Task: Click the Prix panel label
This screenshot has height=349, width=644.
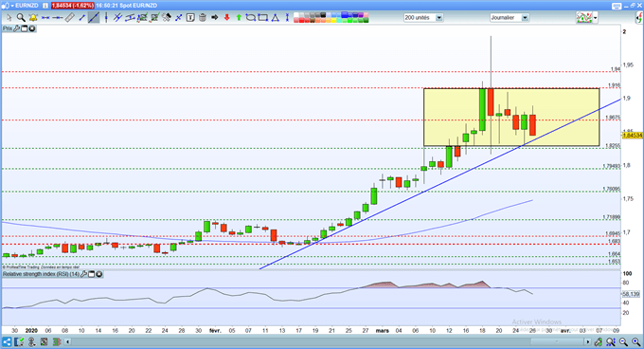Action: 8,28
